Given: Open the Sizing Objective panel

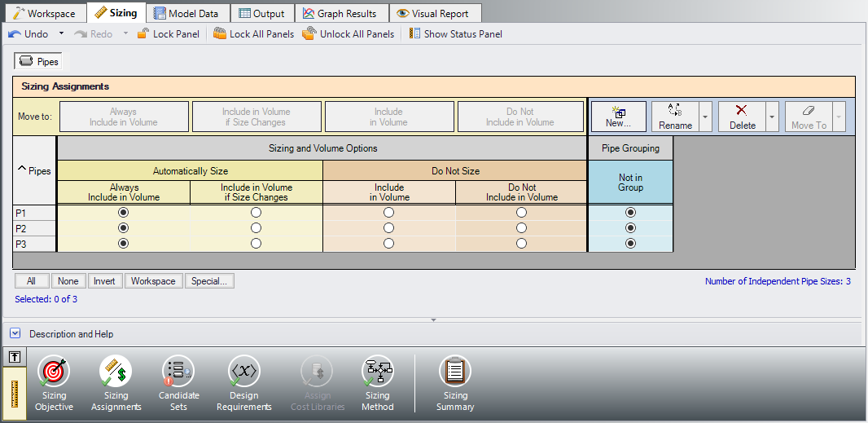Looking at the screenshot, I should [x=54, y=383].
